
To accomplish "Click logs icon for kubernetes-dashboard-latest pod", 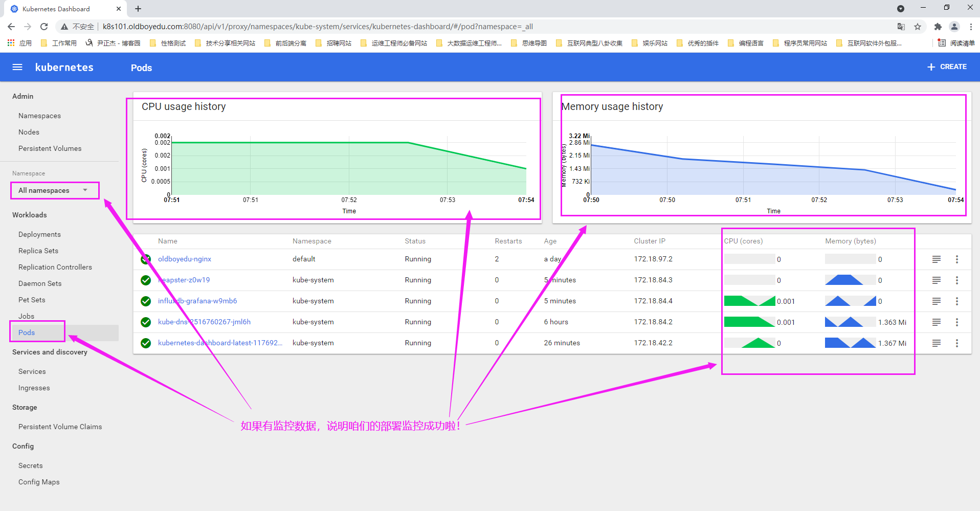I will click(x=936, y=343).
